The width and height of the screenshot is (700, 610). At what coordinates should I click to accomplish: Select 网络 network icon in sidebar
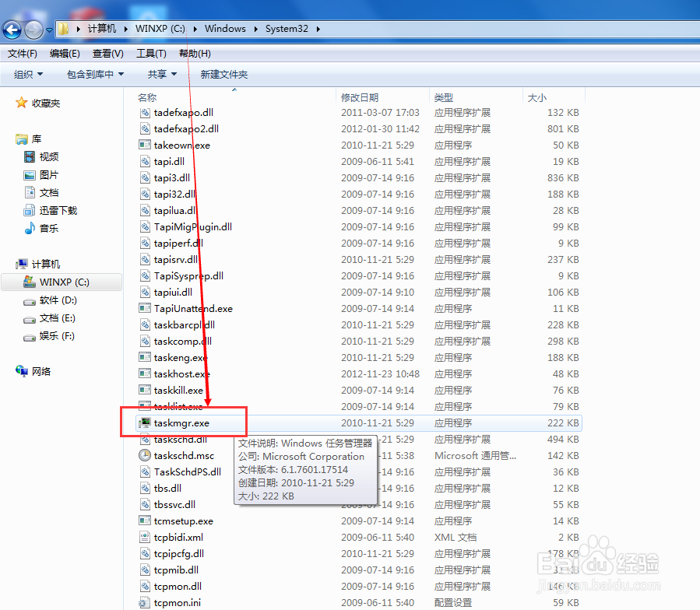pos(22,371)
